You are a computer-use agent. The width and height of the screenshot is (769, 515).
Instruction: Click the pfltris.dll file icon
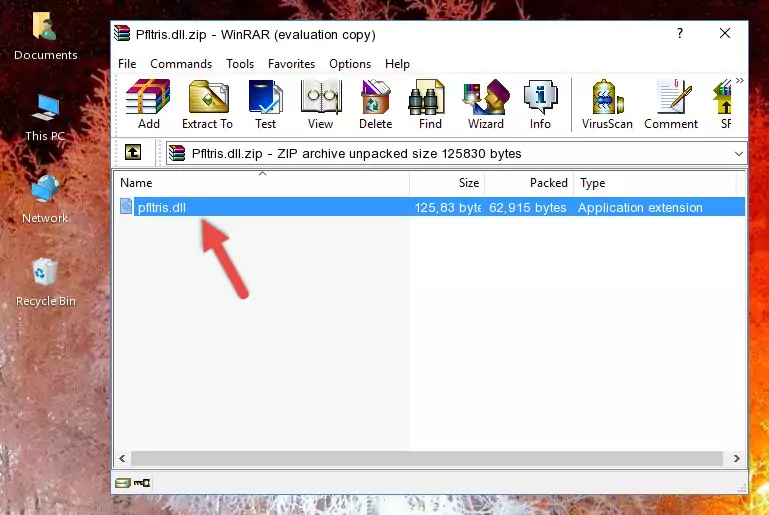(126, 206)
